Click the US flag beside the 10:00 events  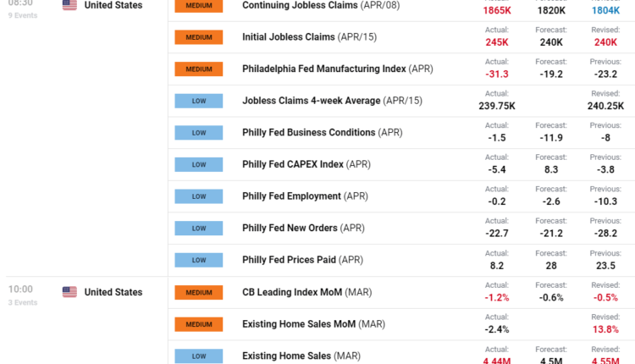[x=69, y=292]
